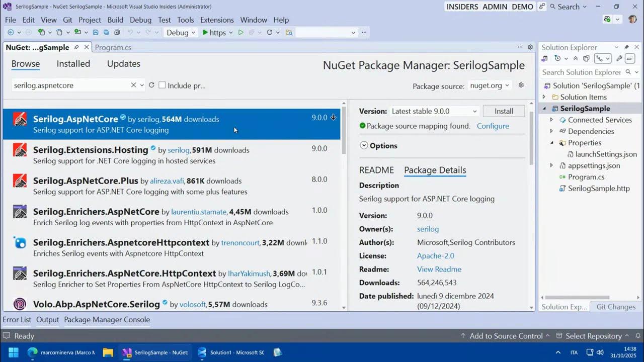The image size is (644, 362).
Task: Expand the Solution Items folder
Action: click(x=544, y=97)
